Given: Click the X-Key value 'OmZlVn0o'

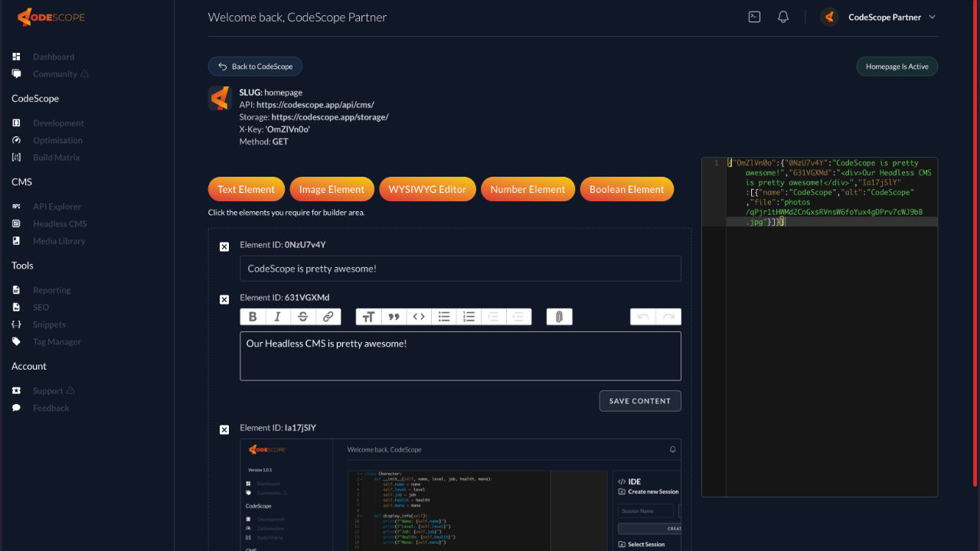Looking at the screenshot, I should (x=288, y=129).
